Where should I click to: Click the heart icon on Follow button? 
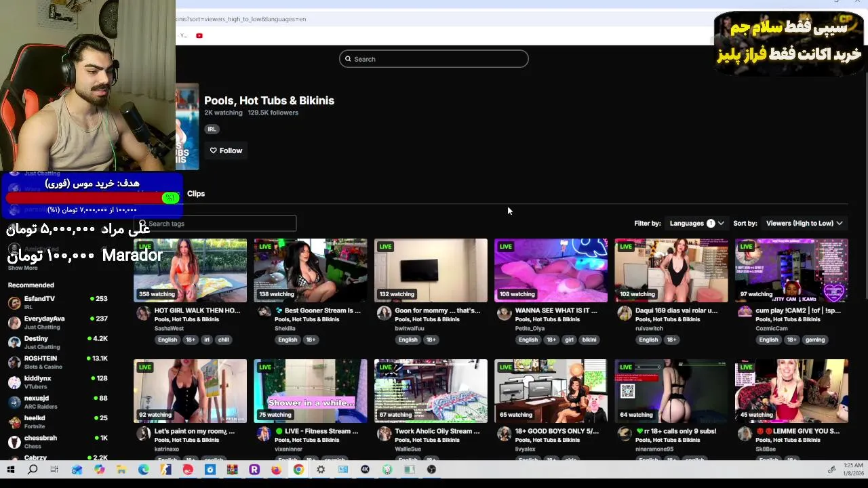point(213,150)
